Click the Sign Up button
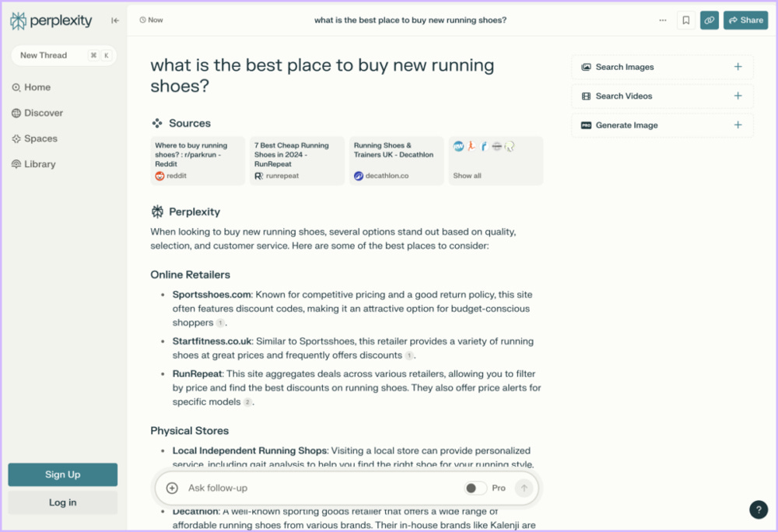This screenshot has height=532, width=778. [x=63, y=474]
